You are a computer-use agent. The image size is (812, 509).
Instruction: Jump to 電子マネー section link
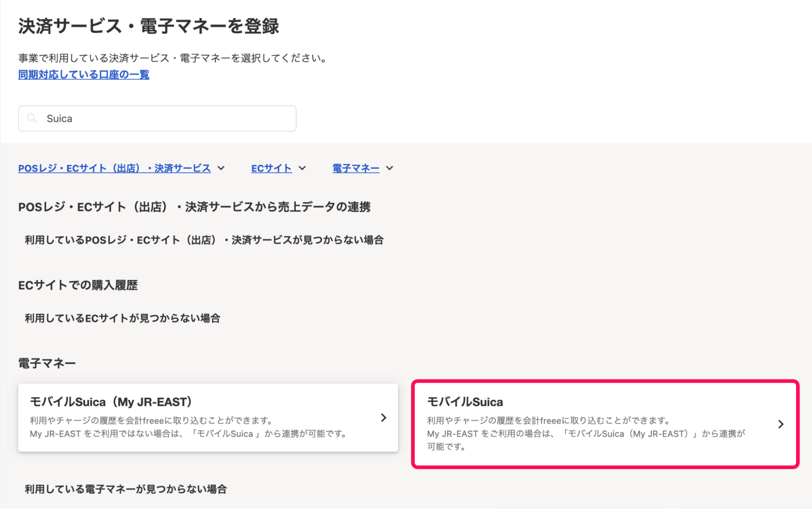[356, 168]
